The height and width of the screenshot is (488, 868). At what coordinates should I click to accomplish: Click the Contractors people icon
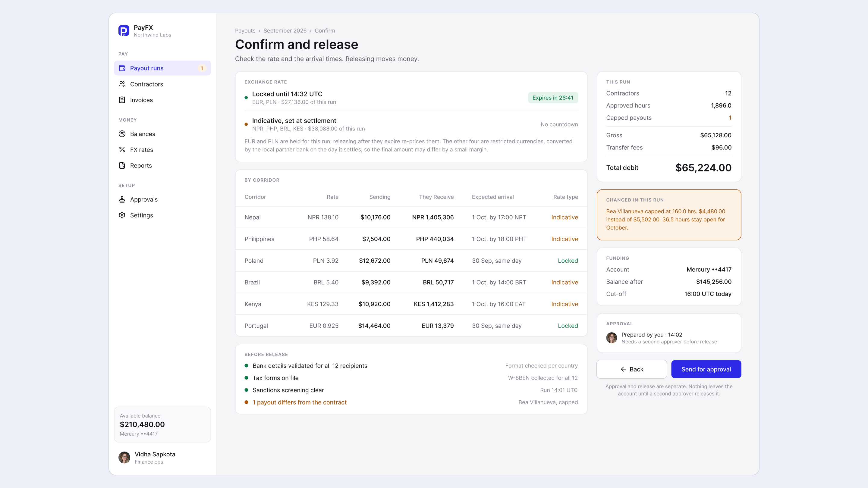122,84
